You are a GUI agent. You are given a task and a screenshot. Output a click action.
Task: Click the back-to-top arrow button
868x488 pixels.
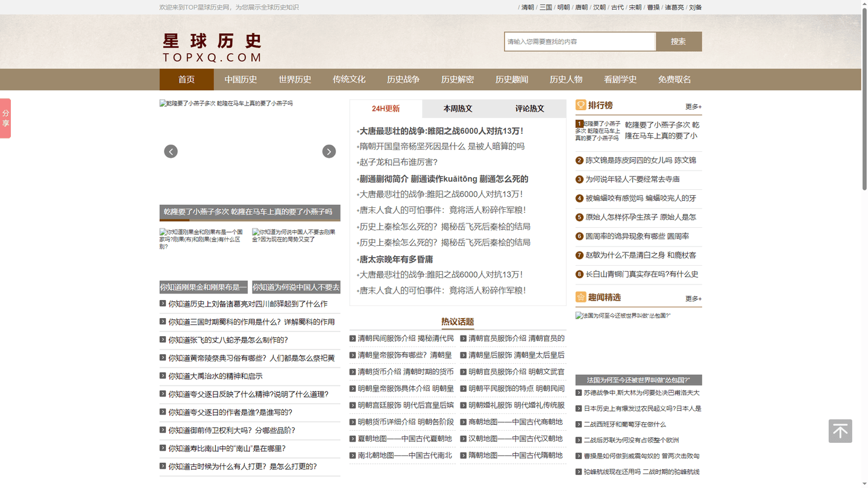pos(840,431)
